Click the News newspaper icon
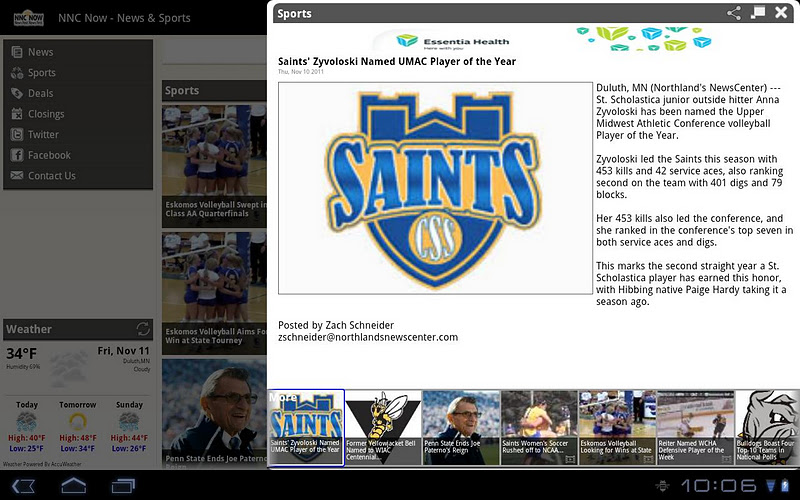 click(17, 52)
